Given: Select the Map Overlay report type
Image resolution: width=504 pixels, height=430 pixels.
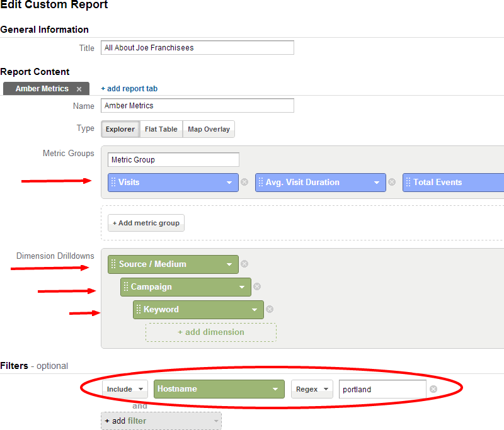Looking at the screenshot, I should [x=209, y=129].
